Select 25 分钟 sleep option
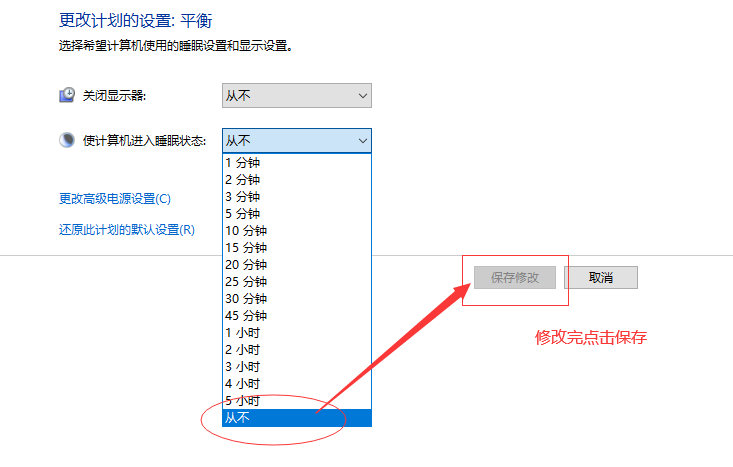 (297, 282)
